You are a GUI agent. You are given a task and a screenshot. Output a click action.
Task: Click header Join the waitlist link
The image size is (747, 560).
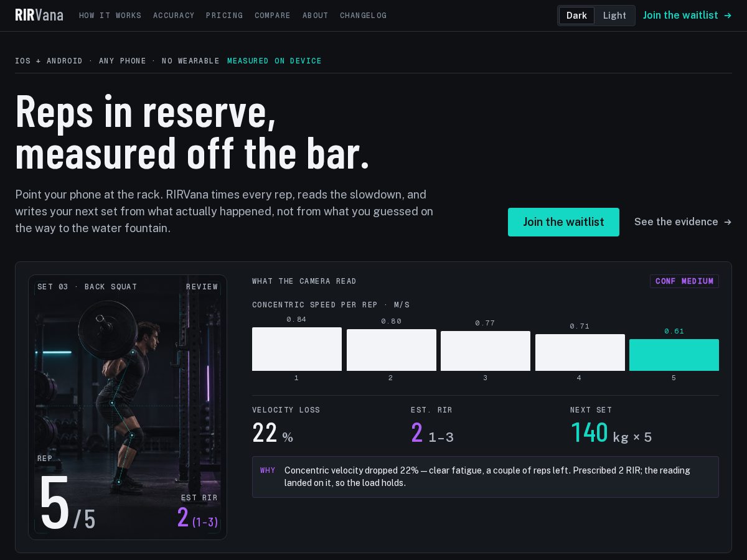point(687,16)
